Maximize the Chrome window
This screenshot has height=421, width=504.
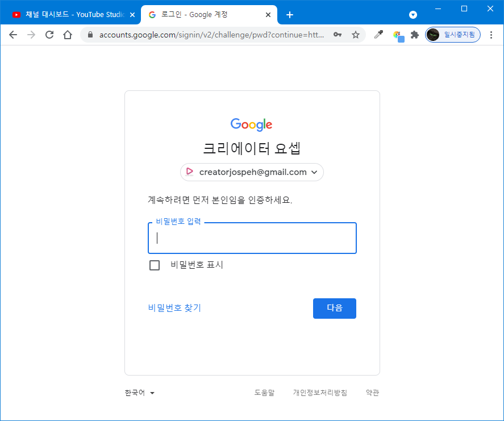[464, 9]
